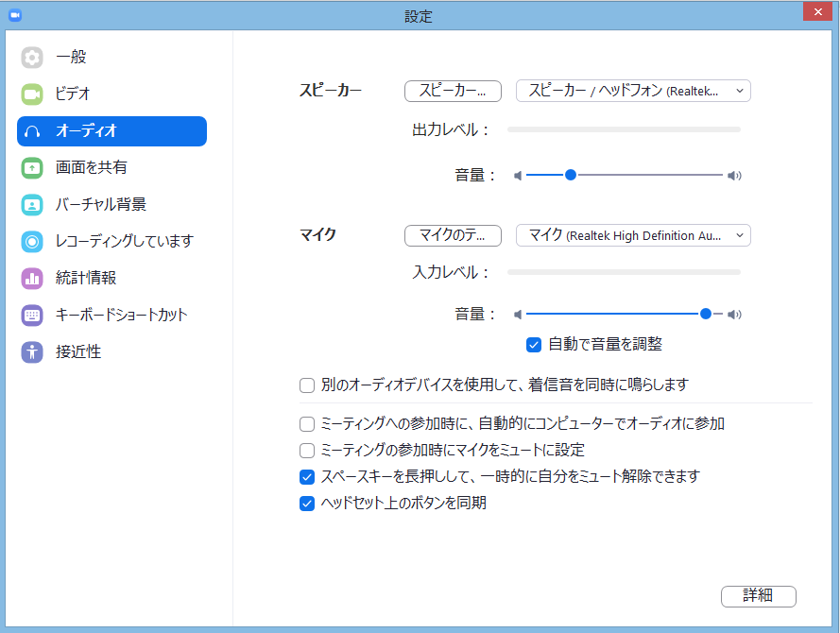Enable simultaneous ringtone on separate audio device
Viewport: 840px width, 633px height.
pyautogui.click(x=307, y=385)
